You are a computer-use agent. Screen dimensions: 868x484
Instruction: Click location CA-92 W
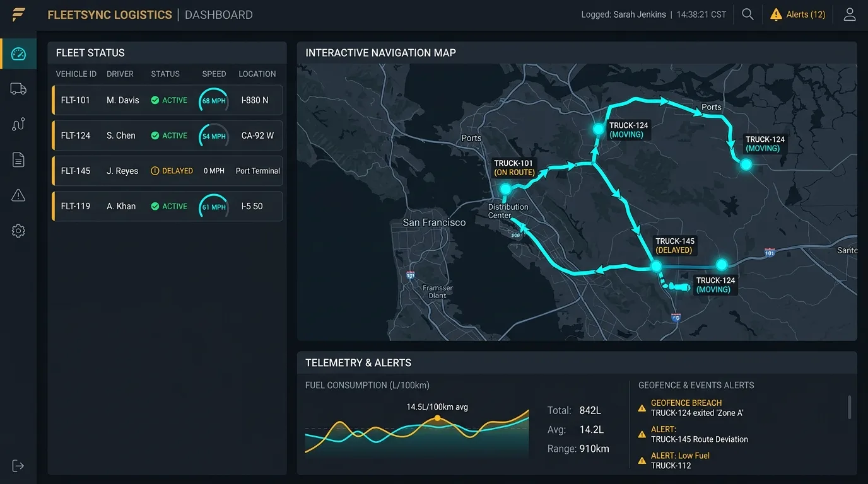257,135
